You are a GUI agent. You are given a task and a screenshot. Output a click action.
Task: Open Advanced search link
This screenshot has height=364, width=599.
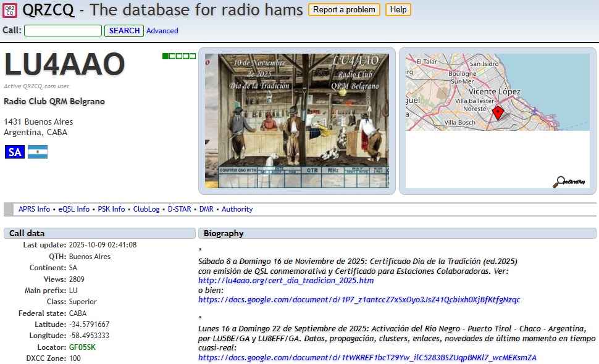tap(162, 31)
